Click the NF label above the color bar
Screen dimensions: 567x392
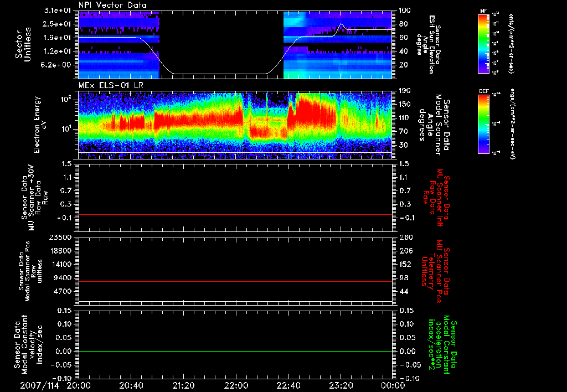483,11
